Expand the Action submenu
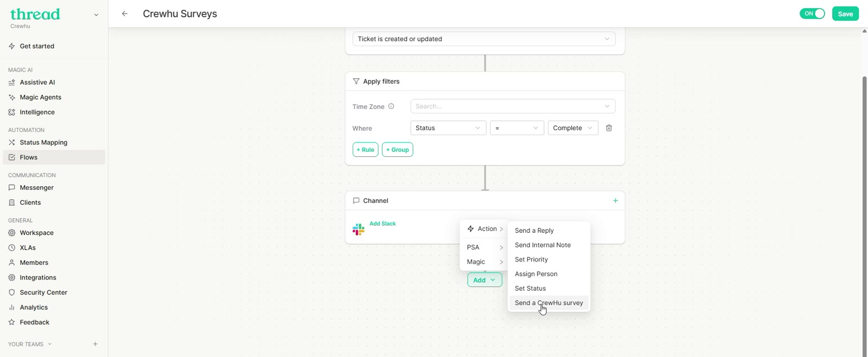 tap(484, 229)
